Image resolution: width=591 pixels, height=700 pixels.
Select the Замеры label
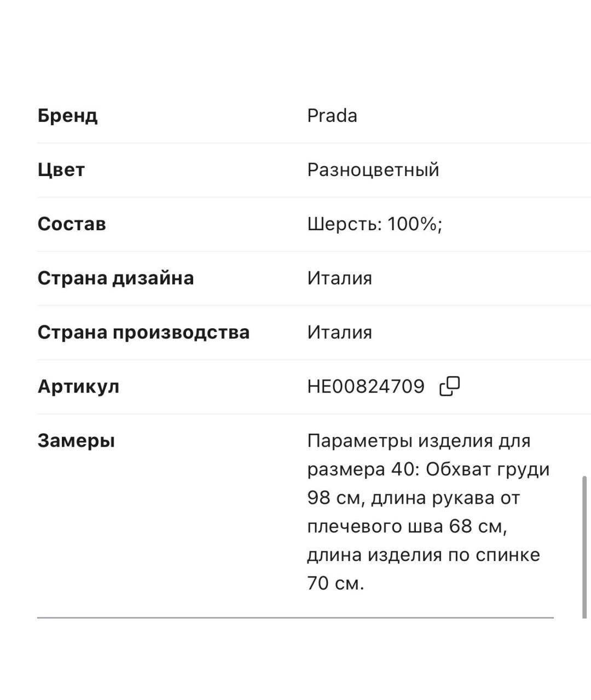coord(76,440)
